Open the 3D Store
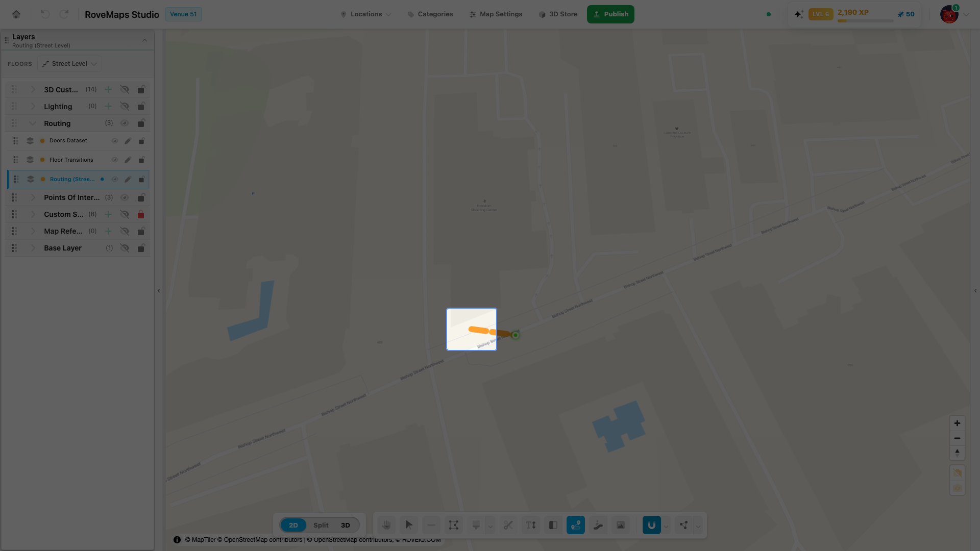This screenshot has height=551, width=980. click(x=558, y=14)
